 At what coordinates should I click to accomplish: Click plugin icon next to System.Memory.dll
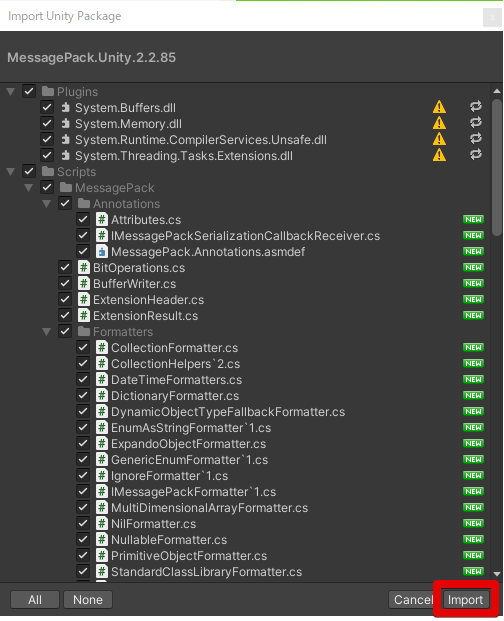click(x=66, y=124)
